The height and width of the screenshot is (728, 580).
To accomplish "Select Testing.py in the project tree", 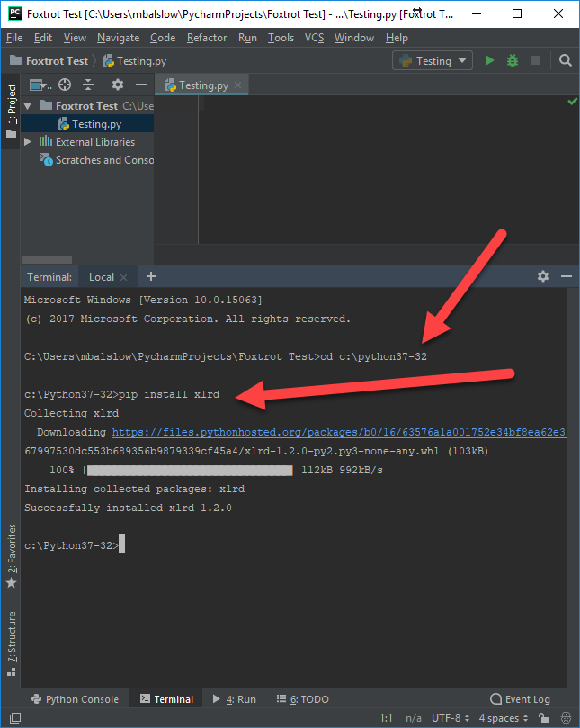I will coord(87,124).
